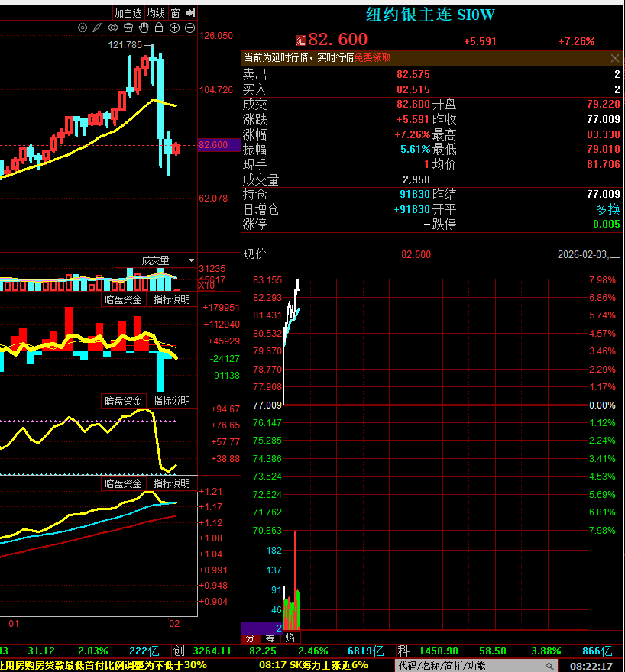The height and width of the screenshot is (672, 625).
Task: Click the 振幅 value 5.61%
Action: click(x=415, y=149)
